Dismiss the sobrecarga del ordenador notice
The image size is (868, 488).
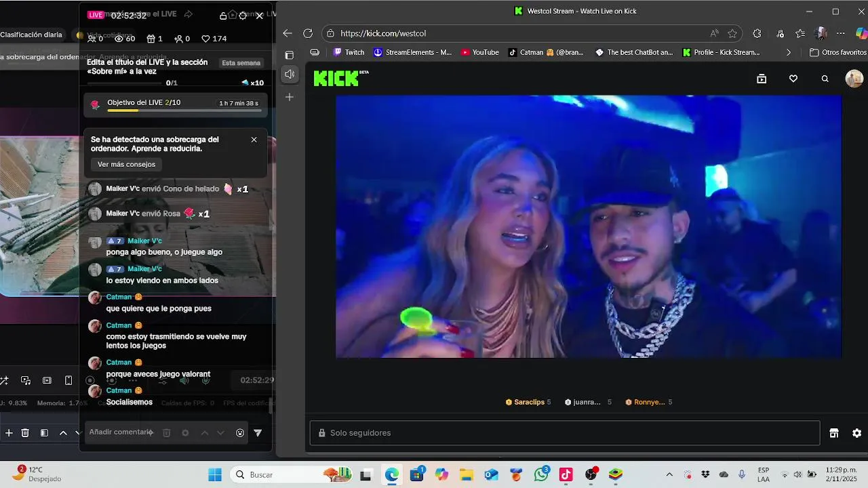[x=254, y=140]
